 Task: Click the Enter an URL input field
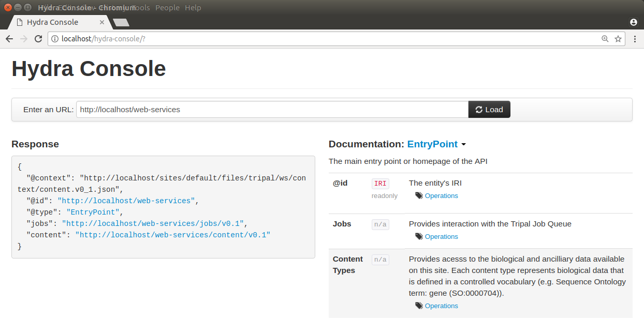coord(272,110)
